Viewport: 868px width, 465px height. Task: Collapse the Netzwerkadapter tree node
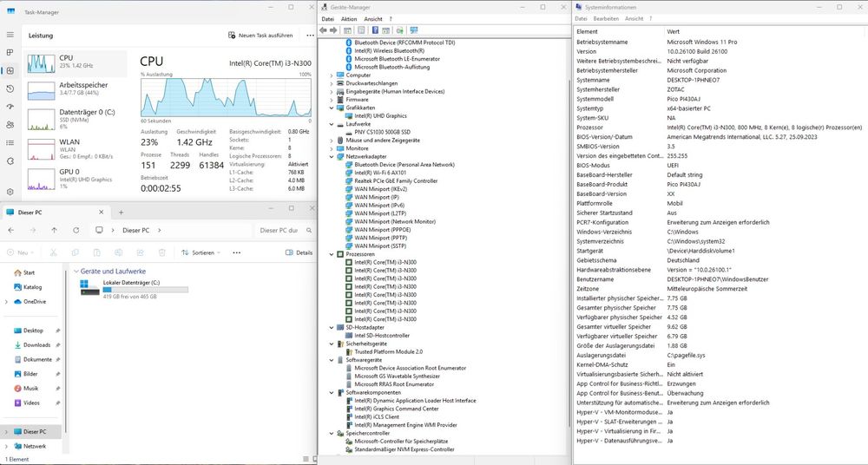click(x=332, y=156)
